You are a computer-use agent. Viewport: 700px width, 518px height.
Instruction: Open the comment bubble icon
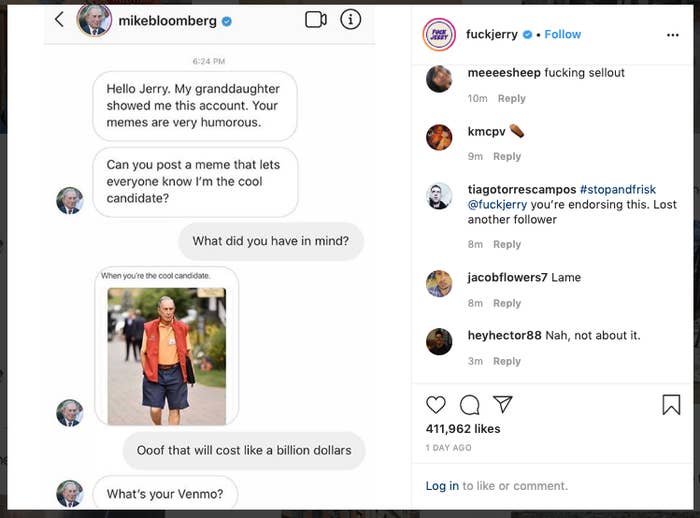click(470, 405)
